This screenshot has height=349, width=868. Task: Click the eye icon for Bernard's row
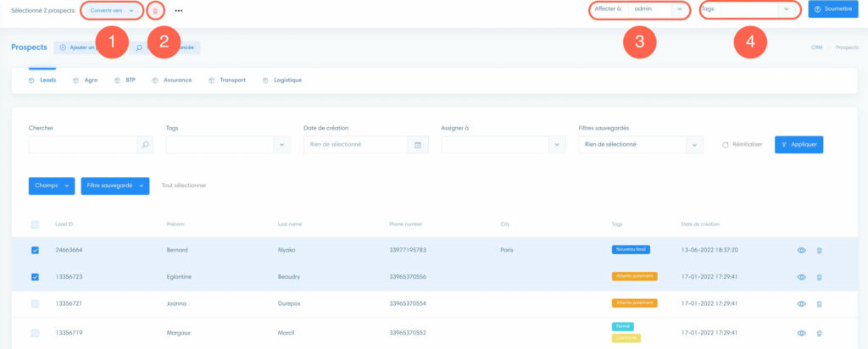point(801,251)
